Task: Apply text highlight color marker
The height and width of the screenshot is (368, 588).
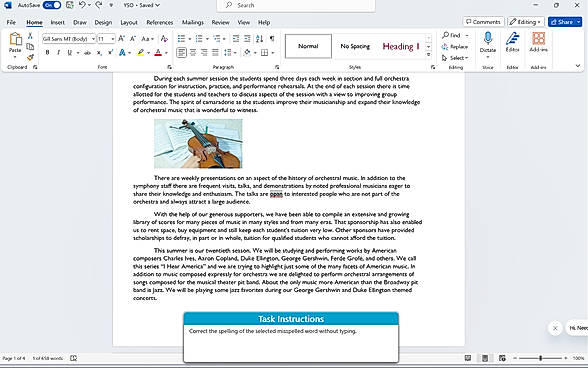Action: 141,53
